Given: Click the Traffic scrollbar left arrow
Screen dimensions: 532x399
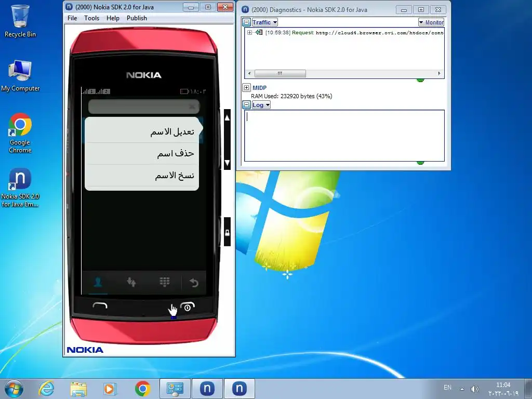Looking at the screenshot, I should (x=249, y=73).
